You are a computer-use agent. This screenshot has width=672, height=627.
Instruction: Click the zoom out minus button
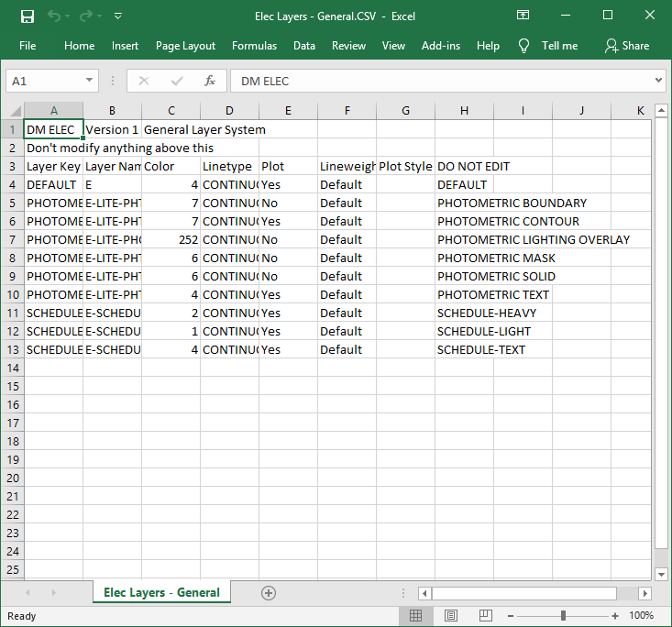[510, 616]
